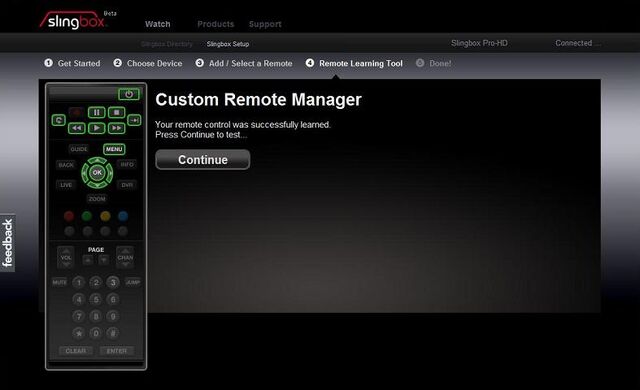Image resolution: width=640 pixels, height=390 pixels.
Task: Click the page up arrow under PAGE
Action: [88, 260]
